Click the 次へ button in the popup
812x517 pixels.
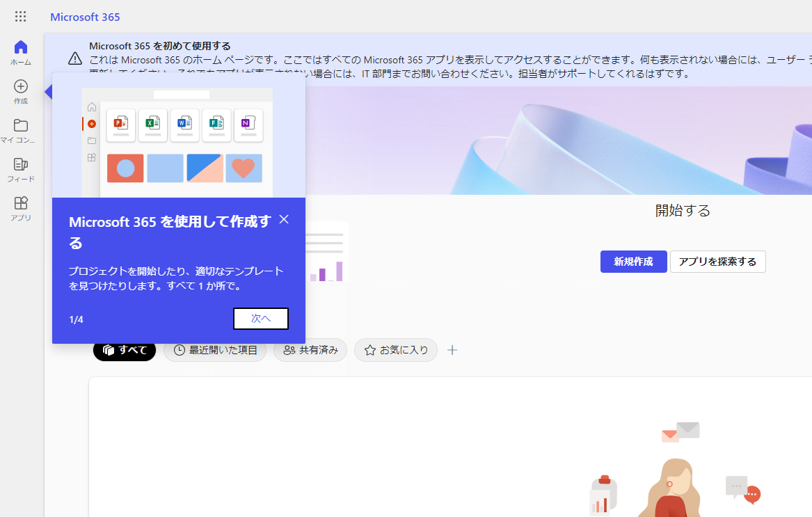pyautogui.click(x=260, y=318)
